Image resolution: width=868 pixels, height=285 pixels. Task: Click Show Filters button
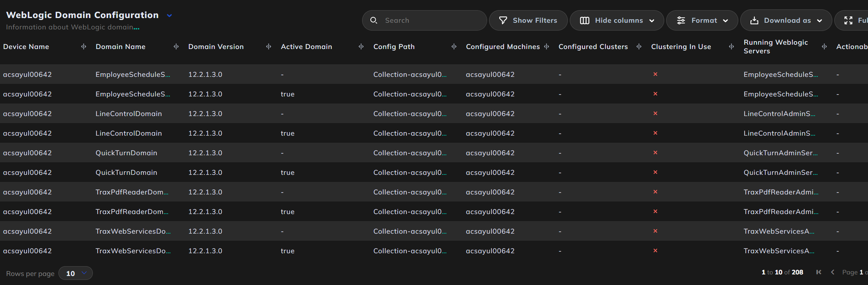(x=528, y=20)
